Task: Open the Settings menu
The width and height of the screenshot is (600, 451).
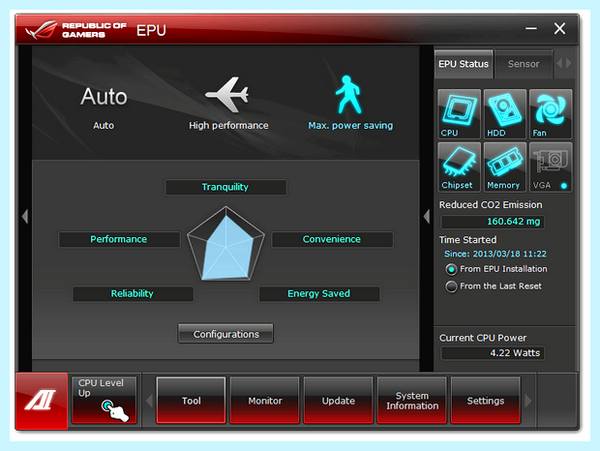Action: 486,400
